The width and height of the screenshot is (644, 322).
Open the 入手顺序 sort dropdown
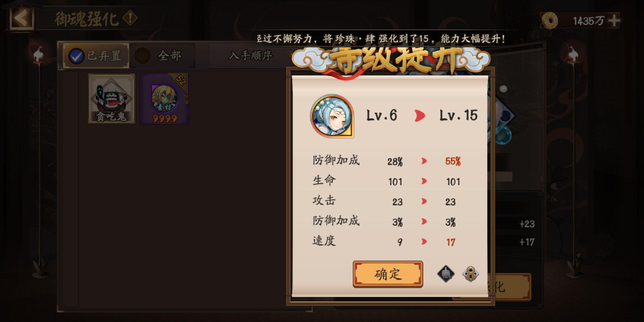pyautogui.click(x=250, y=55)
